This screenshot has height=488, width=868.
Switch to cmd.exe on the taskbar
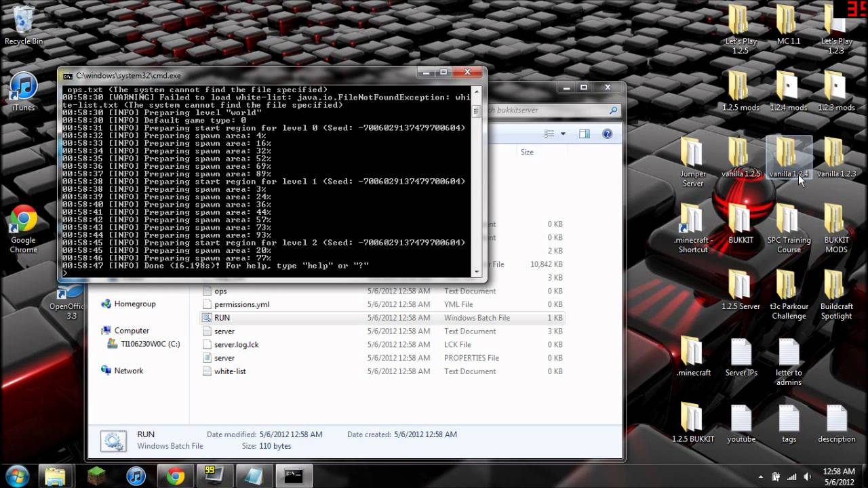click(x=294, y=476)
